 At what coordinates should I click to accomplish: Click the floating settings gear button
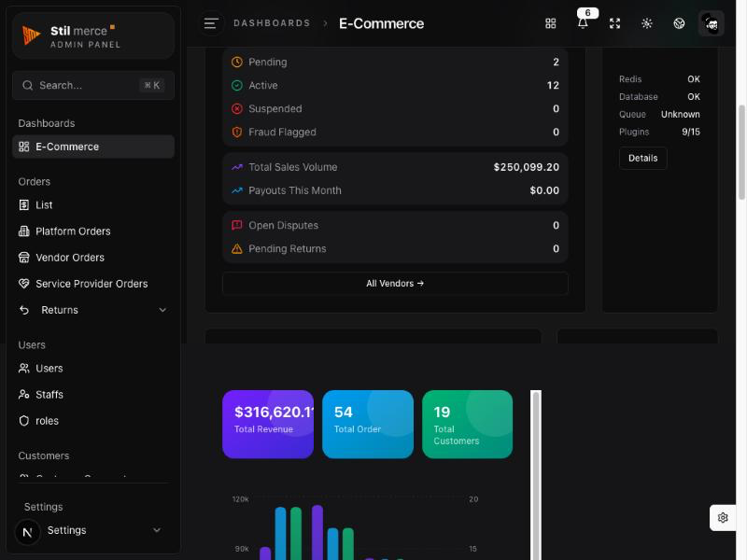[723, 518]
